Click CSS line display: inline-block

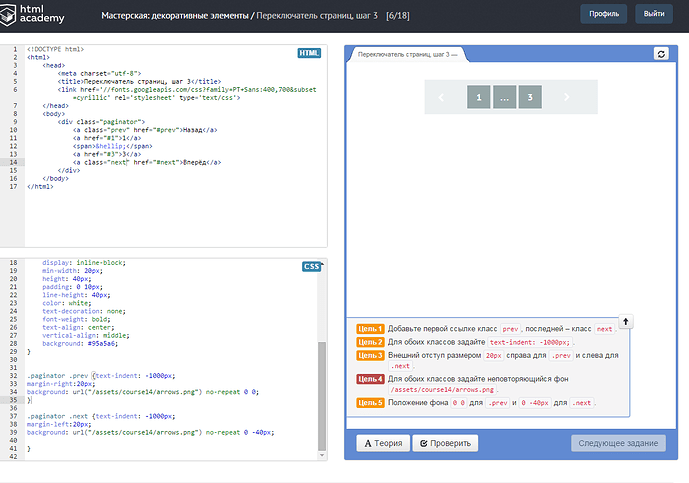pyautogui.click(x=84, y=263)
